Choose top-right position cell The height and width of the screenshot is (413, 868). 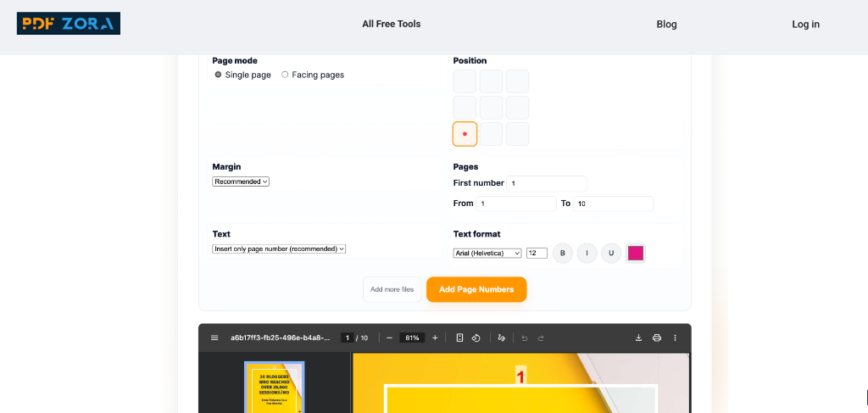517,81
